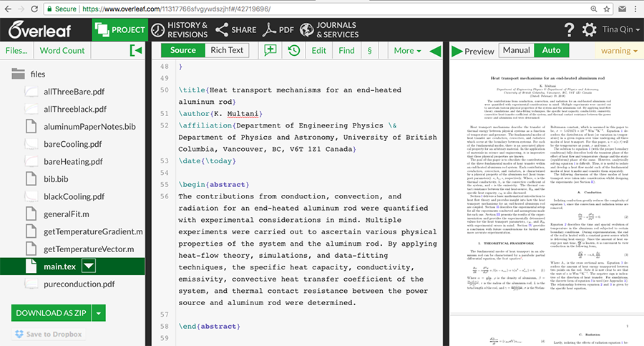
Task: Open settings gear icon
Action: pyautogui.click(x=589, y=29)
